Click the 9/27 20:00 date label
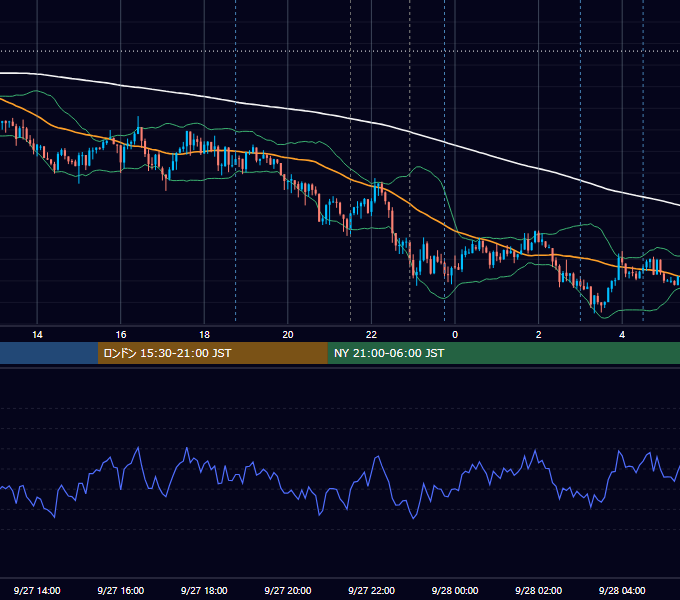The width and height of the screenshot is (680, 600). coord(288,590)
